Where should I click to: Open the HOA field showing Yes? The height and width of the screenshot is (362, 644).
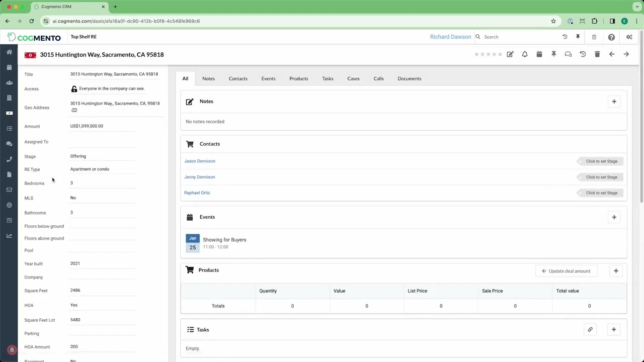(103, 305)
